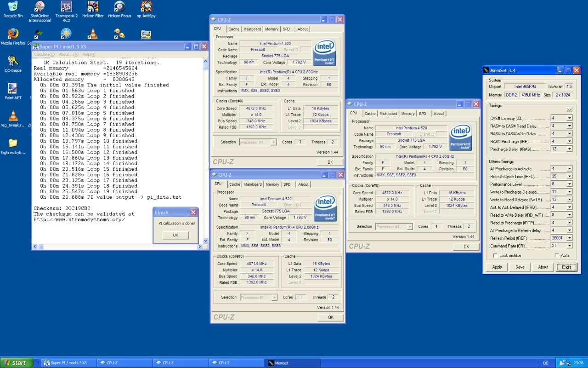Image resolution: width=588 pixels, height=368 pixels.
Task: Toggle the Auto checkbox in MemSet
Action: [557, 256]
